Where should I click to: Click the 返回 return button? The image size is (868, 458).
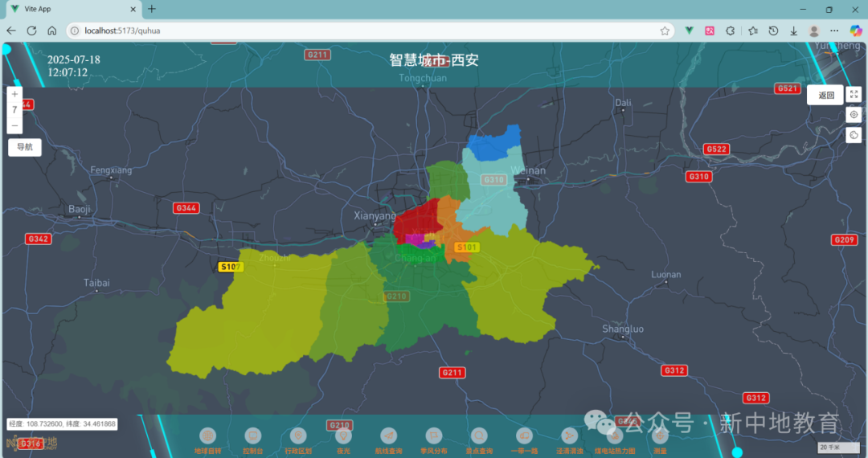825,95
